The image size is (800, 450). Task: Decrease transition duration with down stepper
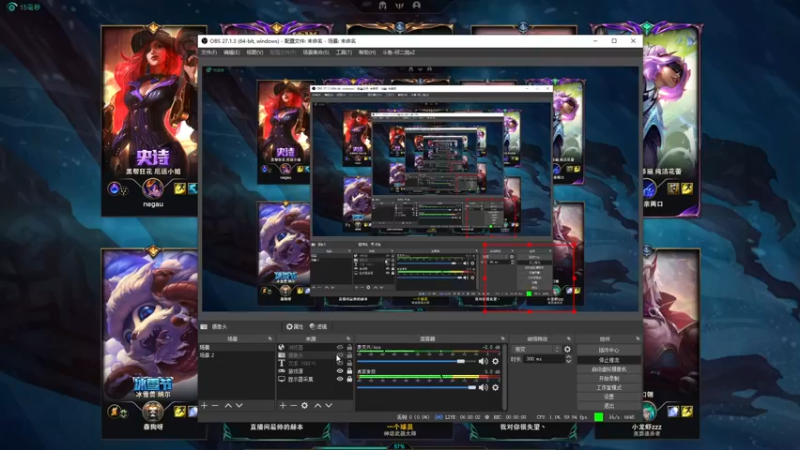[x=568, y=361]
